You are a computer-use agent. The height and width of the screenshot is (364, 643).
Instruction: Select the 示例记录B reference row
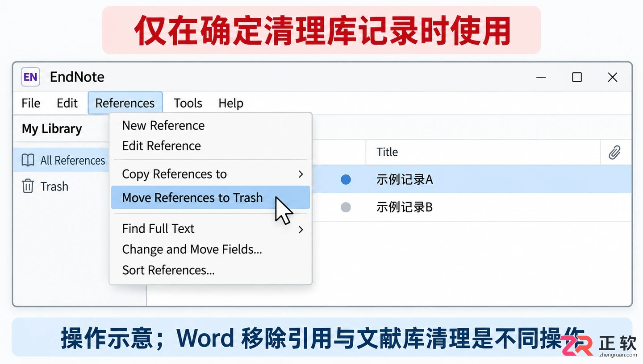click(472, 207)
